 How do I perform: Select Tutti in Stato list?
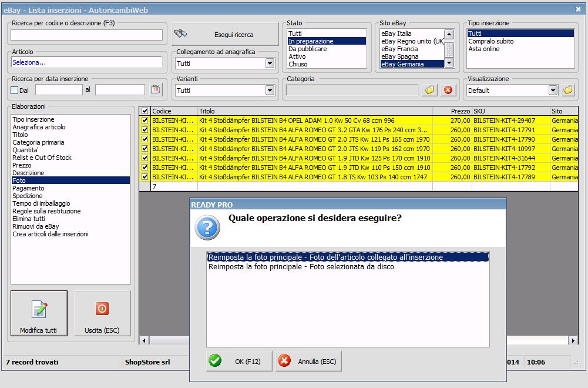[x=327, y=34]
